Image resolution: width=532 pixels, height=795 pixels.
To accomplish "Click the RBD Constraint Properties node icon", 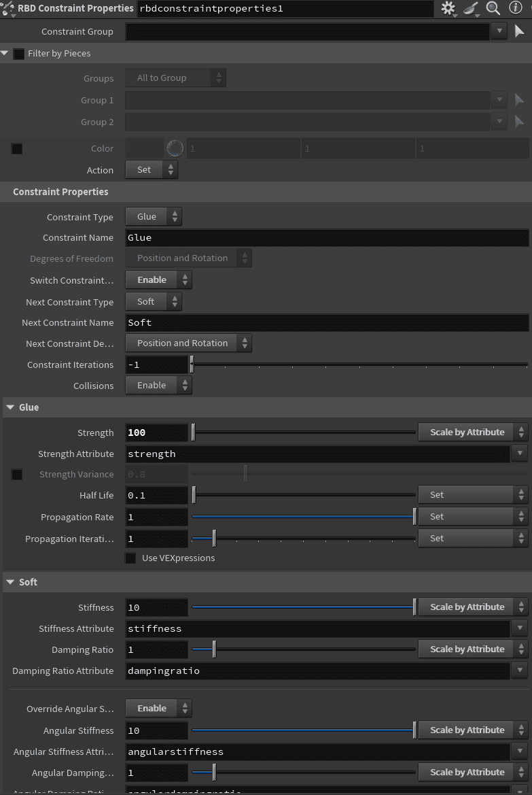I will (7, 8).
